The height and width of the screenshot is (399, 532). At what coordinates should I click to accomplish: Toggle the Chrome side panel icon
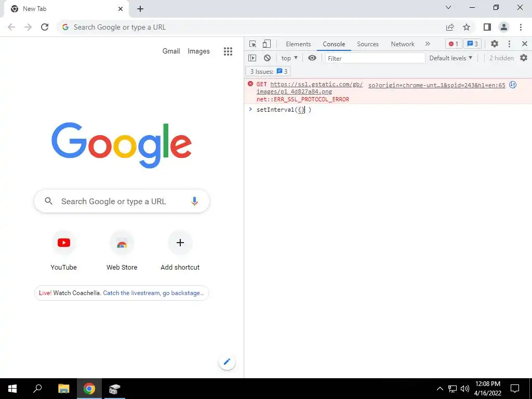(x=487, y=27)
